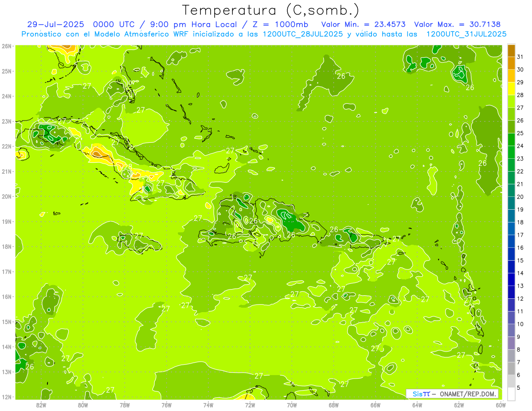This screenshot has height=411, width=532.
Task: Click the 18N latitude axis label
Action: point(6,246)
